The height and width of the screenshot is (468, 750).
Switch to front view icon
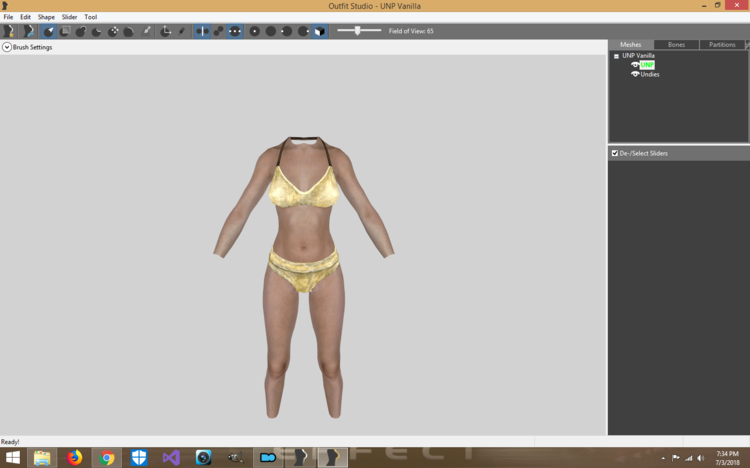pyautogui.click(x=255, y=31)
